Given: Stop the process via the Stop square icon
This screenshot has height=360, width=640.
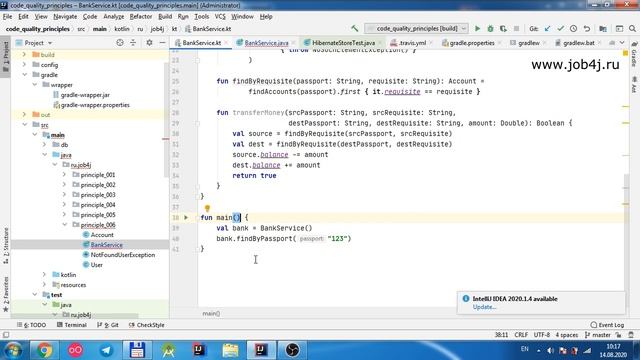Looking at the screenshot, I should (x=516, y=29).
